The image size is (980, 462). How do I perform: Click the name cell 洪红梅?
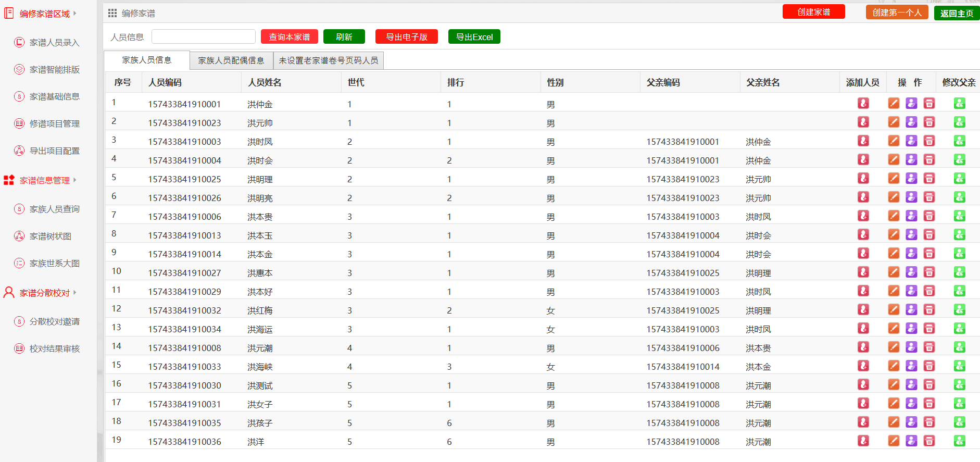tap(260, 310)
